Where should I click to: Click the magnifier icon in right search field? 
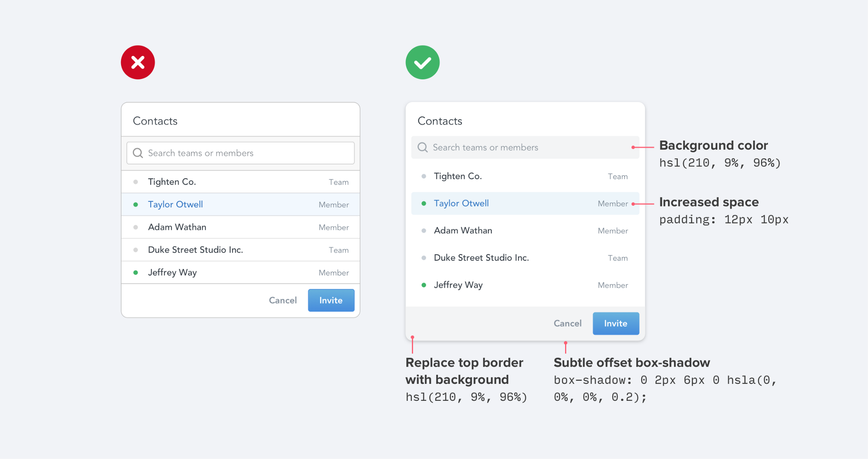[x=423, y=148]
